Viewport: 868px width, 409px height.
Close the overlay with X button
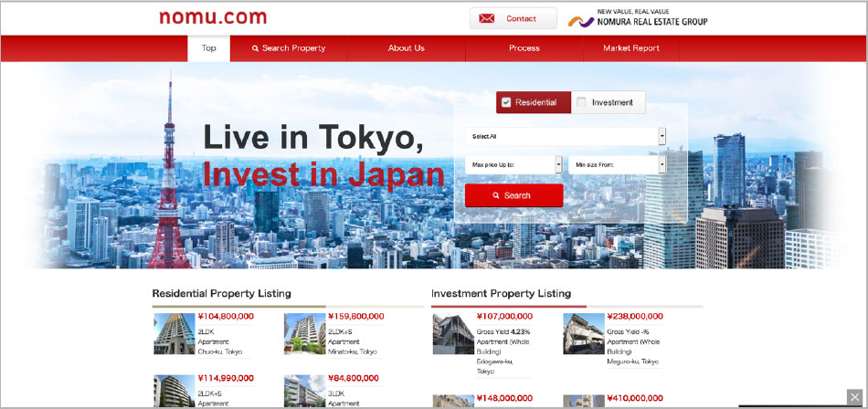854,397
